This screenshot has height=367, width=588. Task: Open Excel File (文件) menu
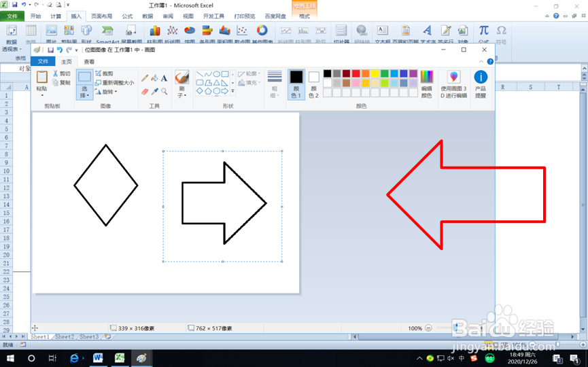[x=12, y=16]
